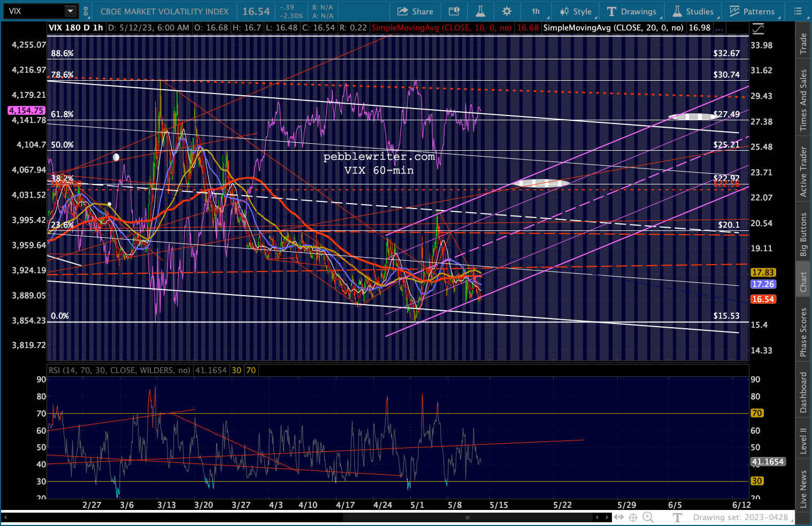This screenshot has height=526, width=812.
Task: Click the 88.6% Fibonacci level label
Action: point(62,53)
